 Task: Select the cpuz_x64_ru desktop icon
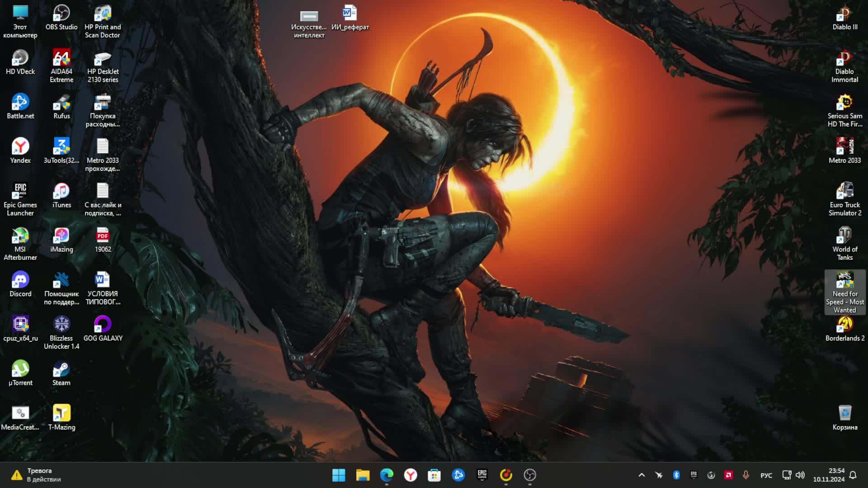click(20, 328)
